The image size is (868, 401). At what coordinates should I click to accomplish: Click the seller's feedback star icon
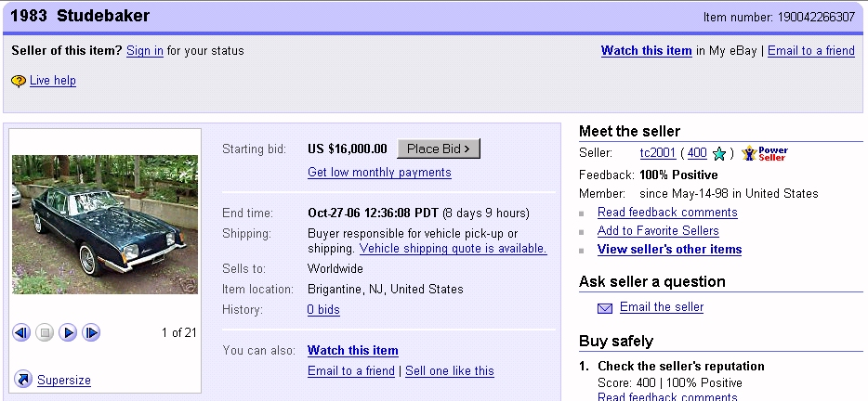(x=718, y=154)
